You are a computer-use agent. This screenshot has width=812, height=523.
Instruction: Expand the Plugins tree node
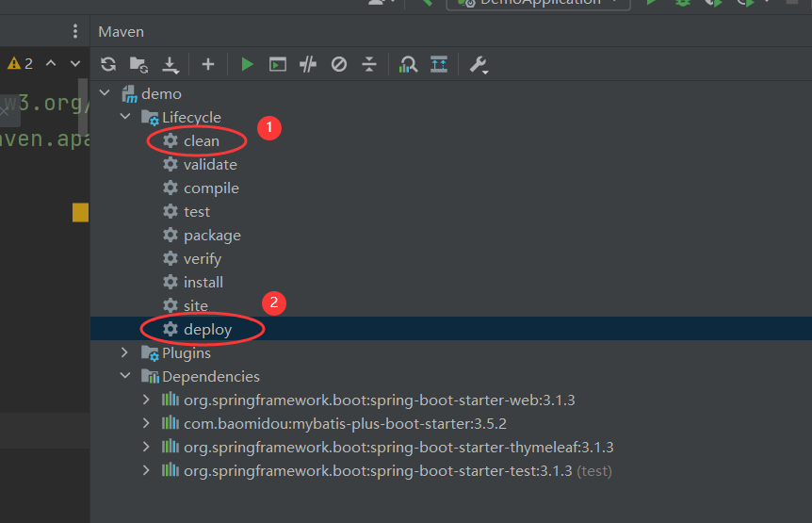(125, 353)
